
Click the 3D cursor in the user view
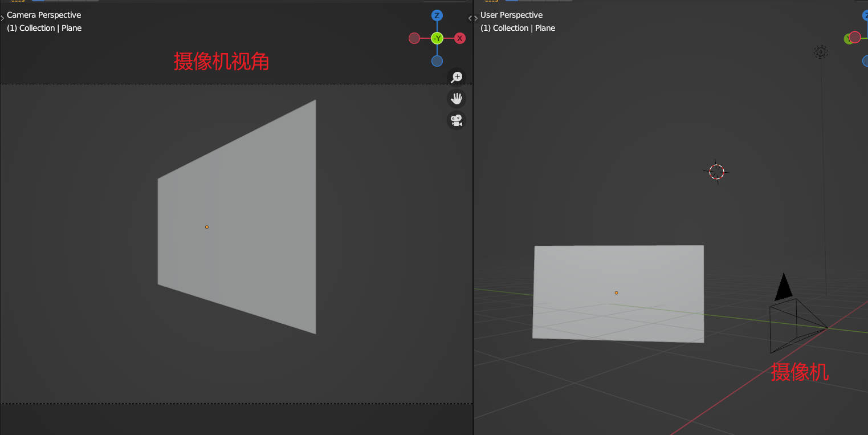(x=716, y=172)
